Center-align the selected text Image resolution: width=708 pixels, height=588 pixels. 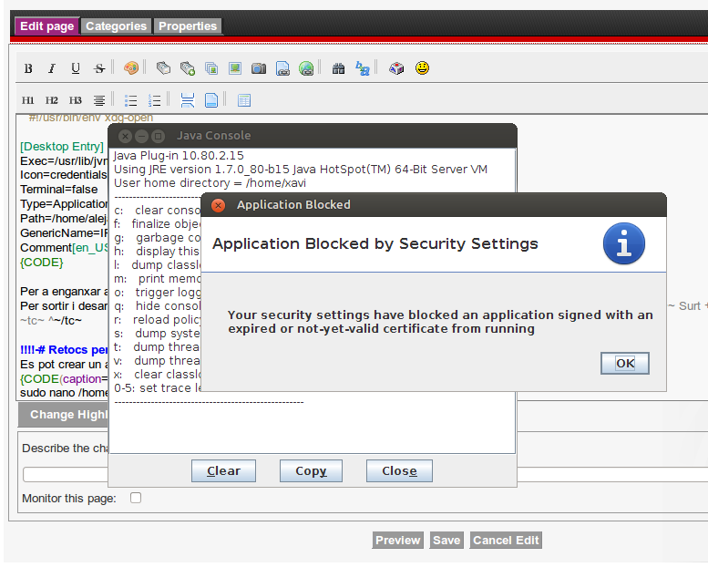pos(99,100)
